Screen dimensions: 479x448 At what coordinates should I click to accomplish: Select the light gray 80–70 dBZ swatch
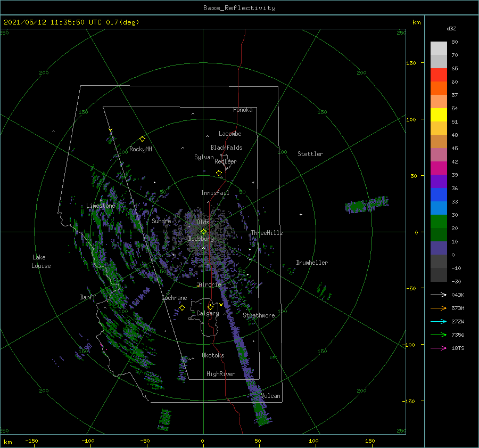(439, 48)
